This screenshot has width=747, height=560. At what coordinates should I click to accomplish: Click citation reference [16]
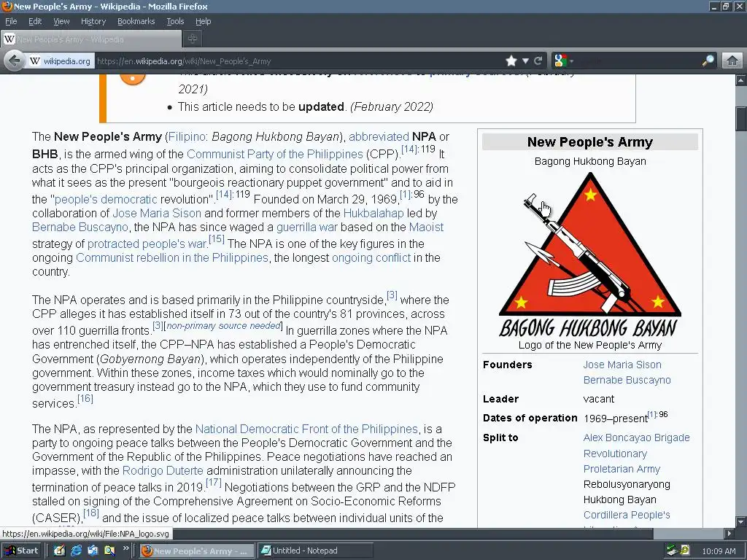(x=85, y=398)
